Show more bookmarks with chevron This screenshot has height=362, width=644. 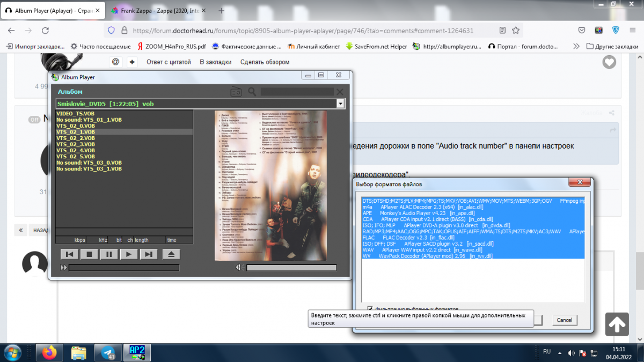point(576,47)
